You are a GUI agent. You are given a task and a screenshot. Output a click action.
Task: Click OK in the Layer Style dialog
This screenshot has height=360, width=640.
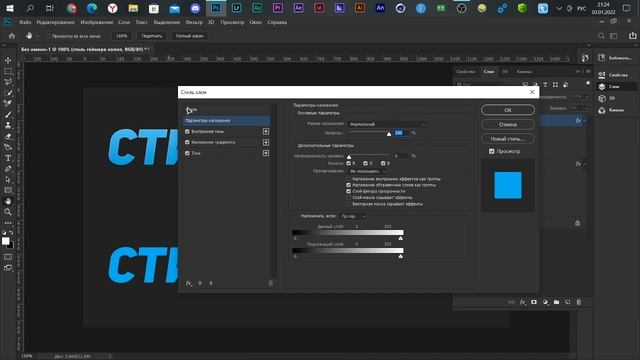point(508,110)
